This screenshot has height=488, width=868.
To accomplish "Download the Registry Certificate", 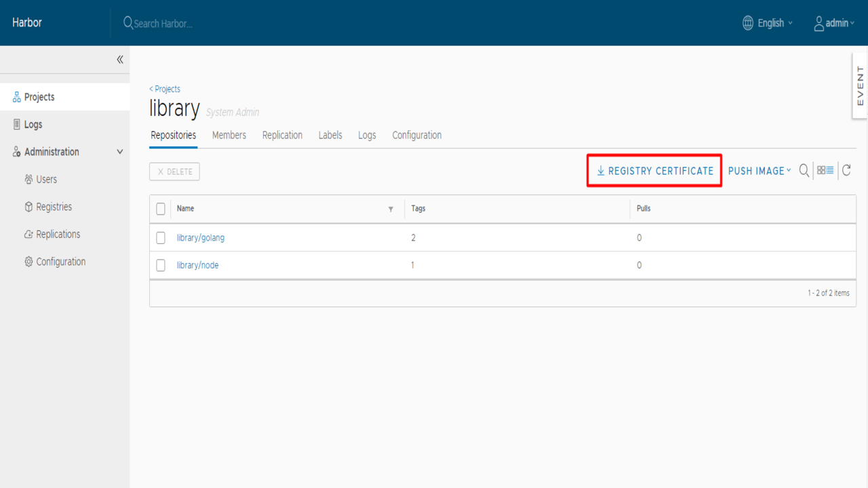I will coord(654,171).
